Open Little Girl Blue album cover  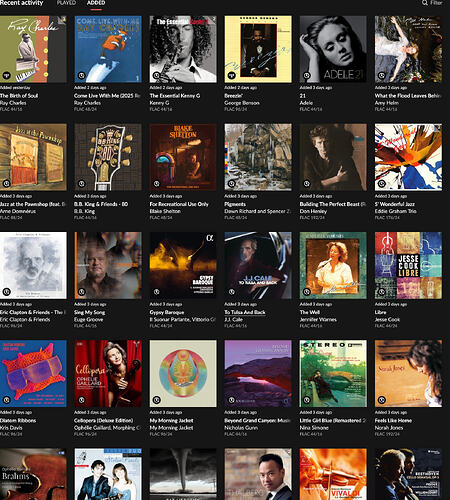pos(333,374)
